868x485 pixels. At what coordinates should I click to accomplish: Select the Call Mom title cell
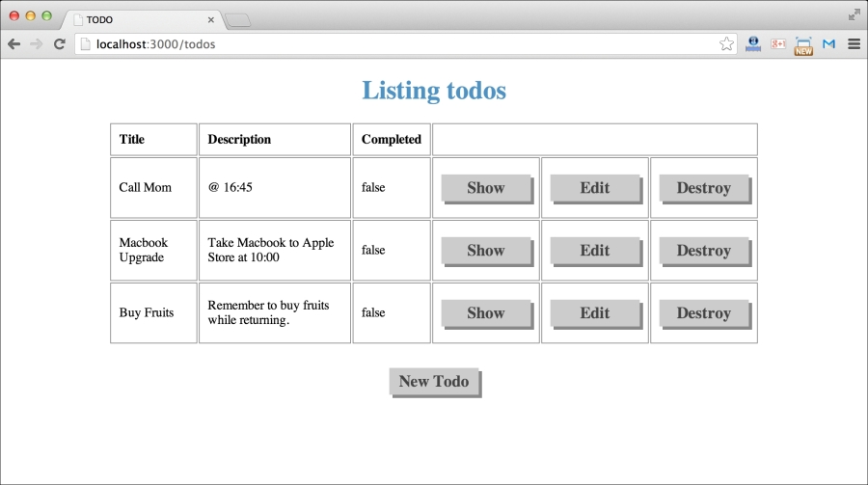click(x=153, y=188)
